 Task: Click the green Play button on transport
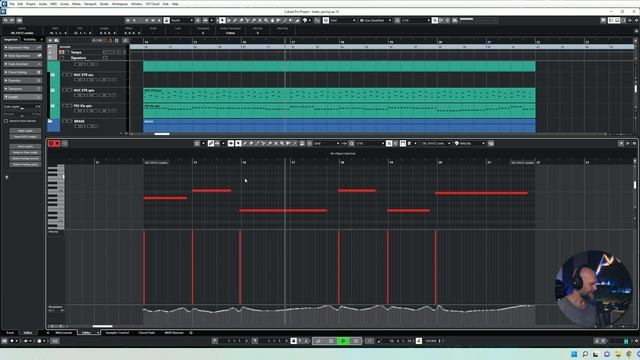pyautogui.click(x=344, y=341)
